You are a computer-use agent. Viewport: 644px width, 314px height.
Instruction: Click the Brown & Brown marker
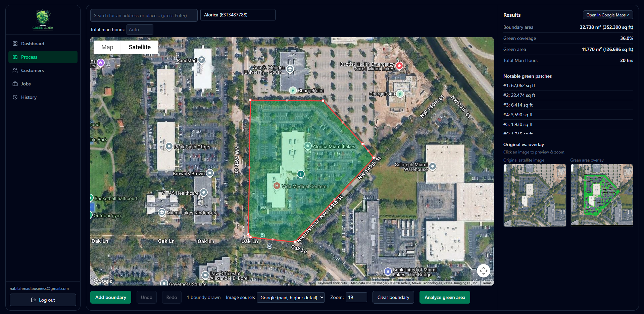(x=210, y=173)
